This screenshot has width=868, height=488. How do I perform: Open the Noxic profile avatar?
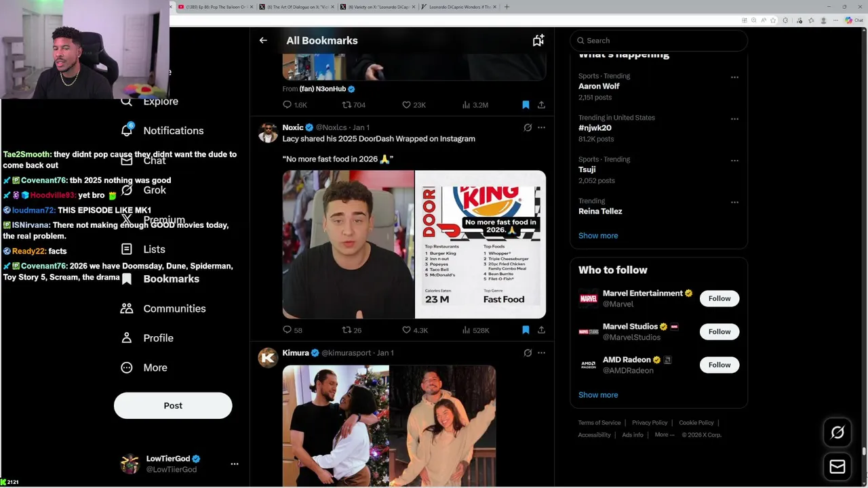pos(268,132)
